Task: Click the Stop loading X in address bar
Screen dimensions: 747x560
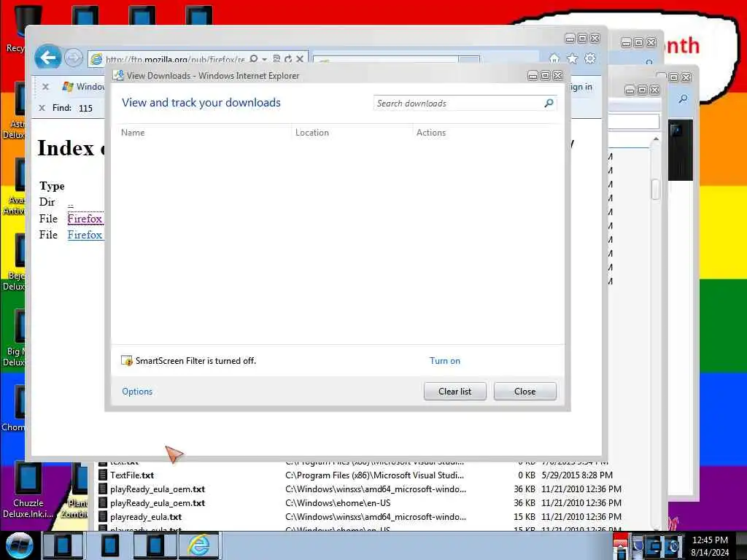Action: (300, 58)
